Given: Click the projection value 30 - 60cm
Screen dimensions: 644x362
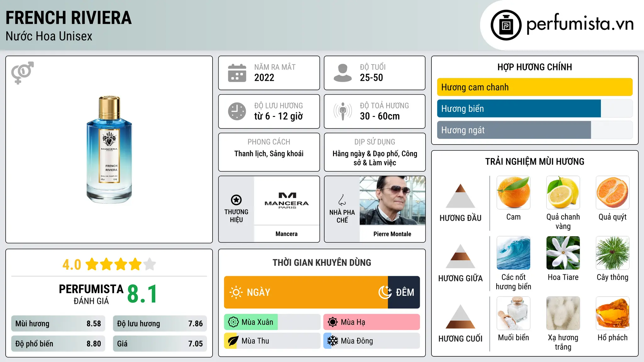Looking at the screenshot, I should click(380, 116).
